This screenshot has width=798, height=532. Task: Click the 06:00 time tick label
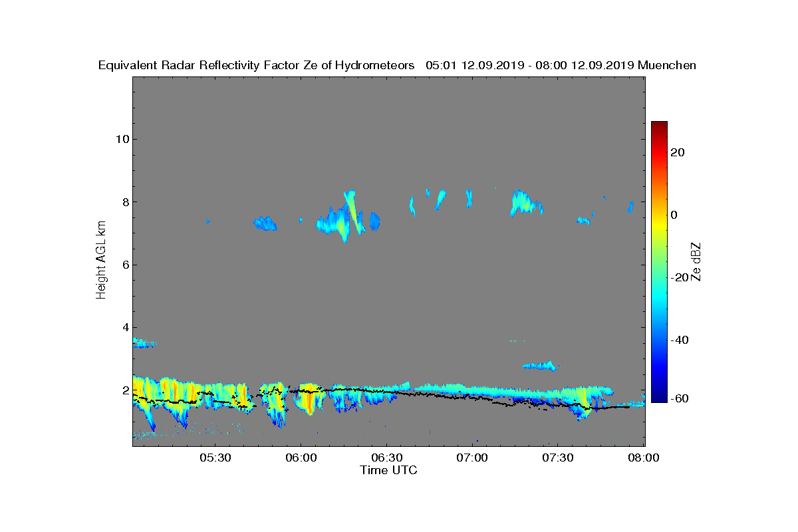[301, 458]
